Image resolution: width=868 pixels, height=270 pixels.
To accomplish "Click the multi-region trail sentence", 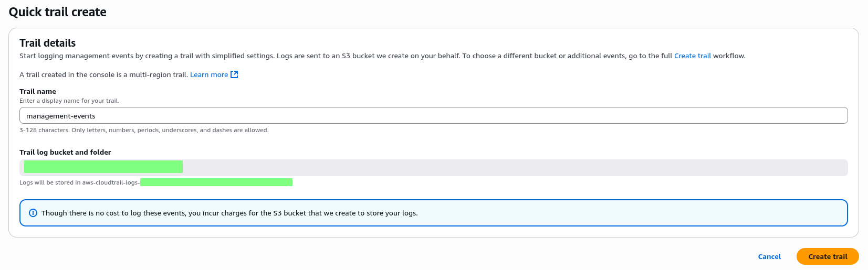I will point(103,75).
